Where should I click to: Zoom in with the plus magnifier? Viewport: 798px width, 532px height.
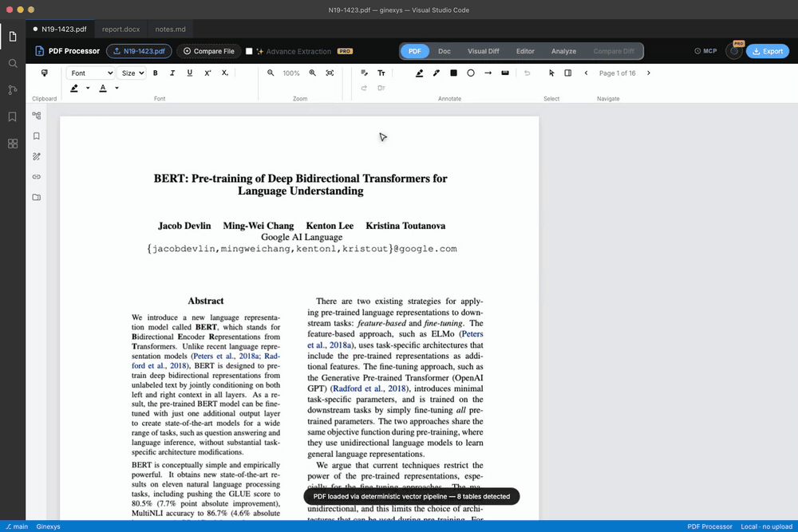click(x=313, y=73)
